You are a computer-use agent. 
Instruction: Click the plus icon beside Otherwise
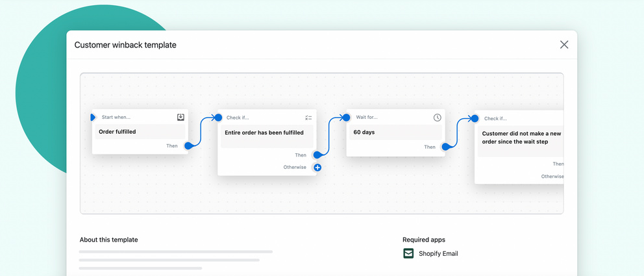[x=317, y=168]
